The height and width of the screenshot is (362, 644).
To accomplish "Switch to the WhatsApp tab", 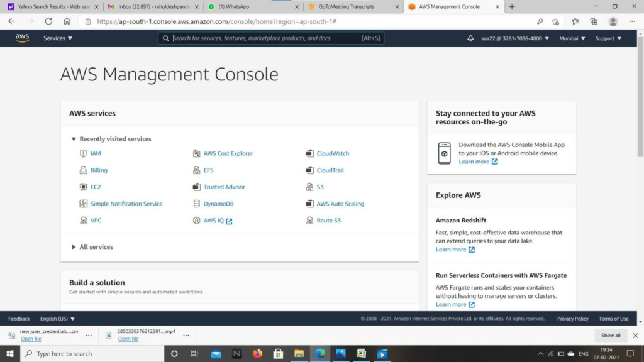I will (253, 6).
